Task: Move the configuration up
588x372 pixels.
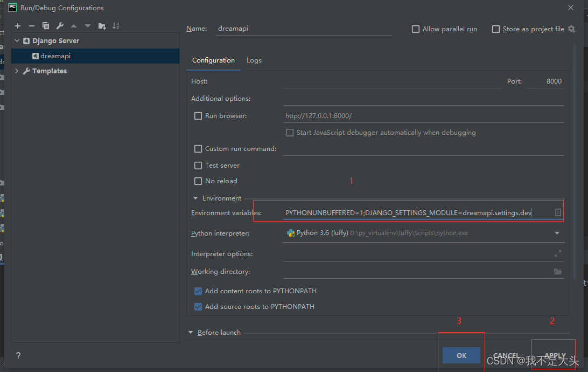Action: click(x=73, y=25)
